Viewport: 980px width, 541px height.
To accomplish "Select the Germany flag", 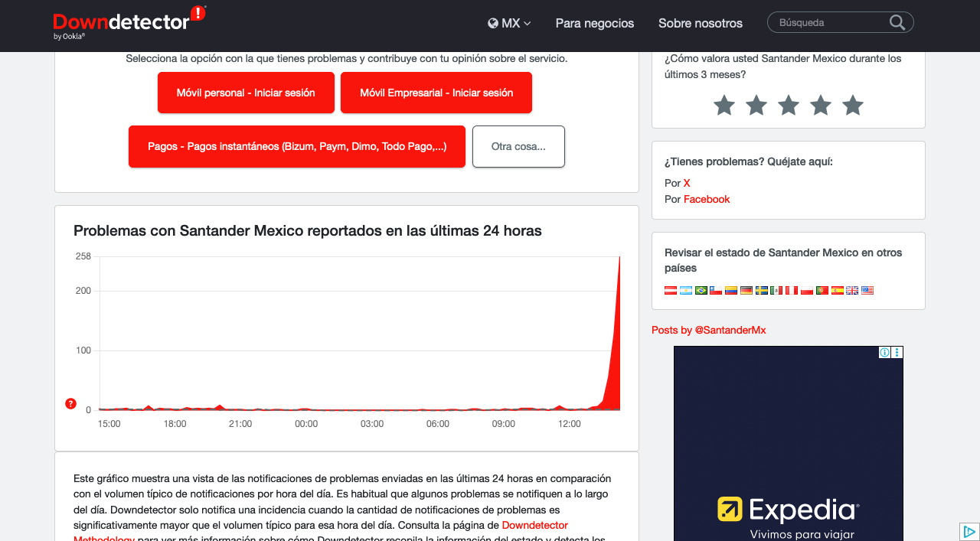I will (x=746, y=290).
